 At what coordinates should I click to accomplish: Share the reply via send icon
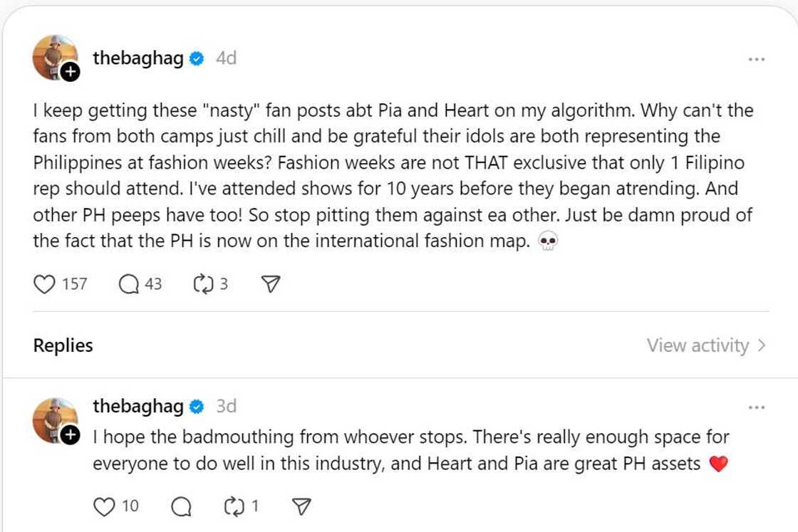click(301, 506)
